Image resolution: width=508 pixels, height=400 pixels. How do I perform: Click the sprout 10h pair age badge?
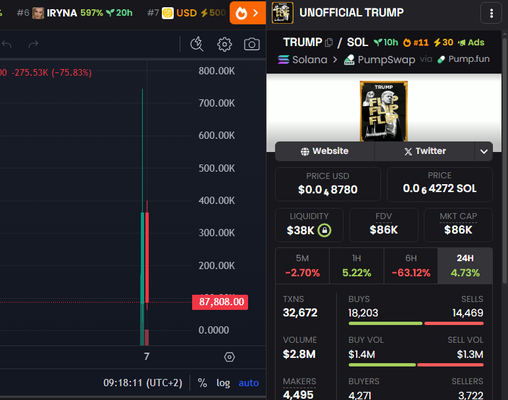pyautogui.click(x=386, y=43)
